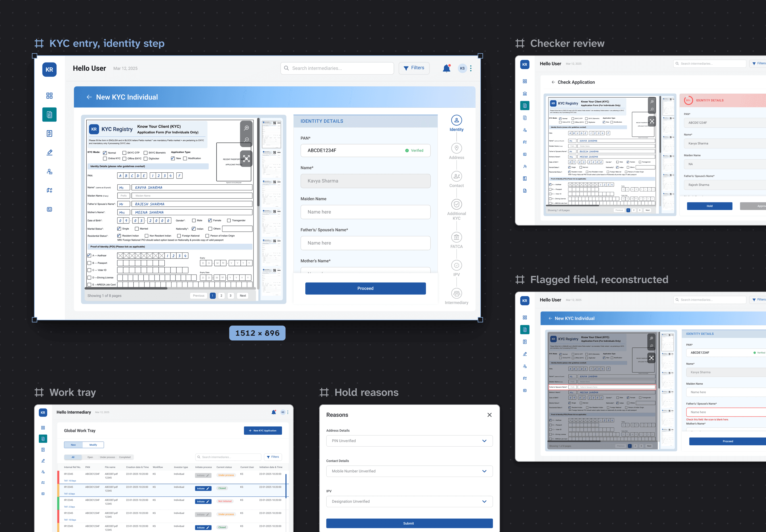Open notifications bell in Work tray header
Image resolution: width=766 pixels, height=532 pixels.
(x=274, y=412)
